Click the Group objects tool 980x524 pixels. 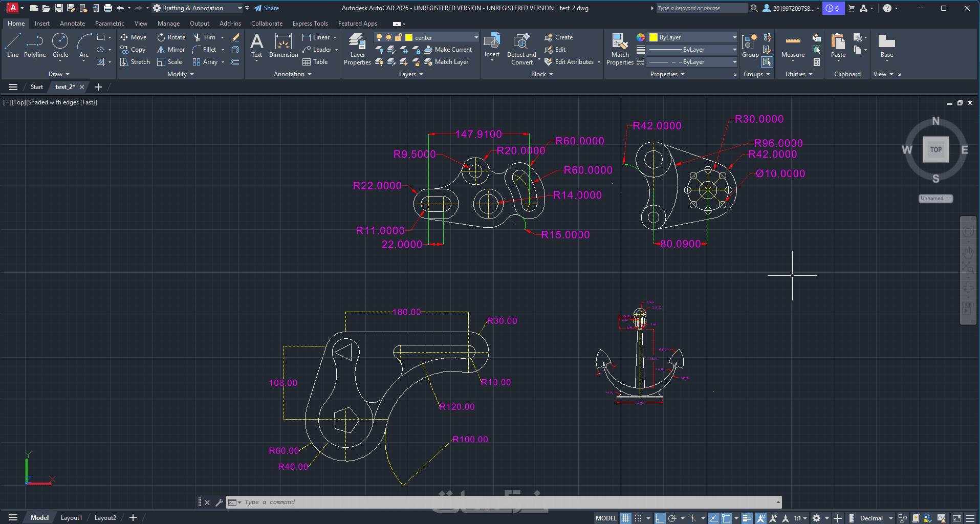[750, 45]
